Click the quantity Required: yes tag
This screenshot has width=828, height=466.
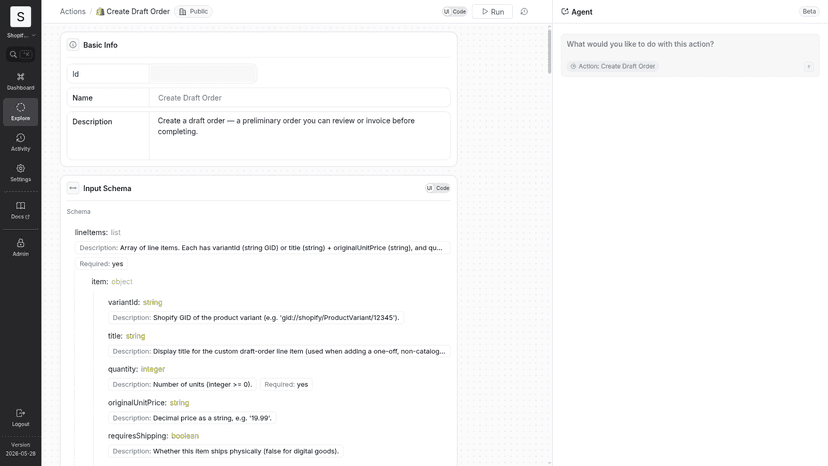(286, 385)
